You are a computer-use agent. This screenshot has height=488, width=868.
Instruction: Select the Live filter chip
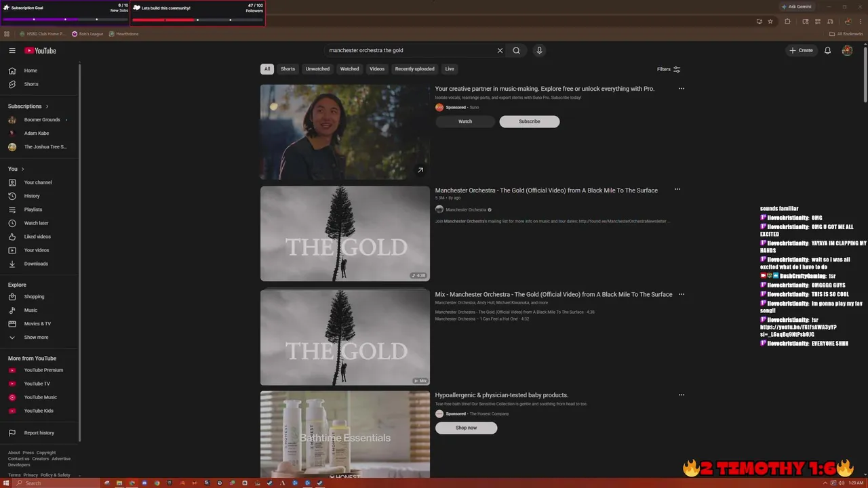(x=450, y=68)
